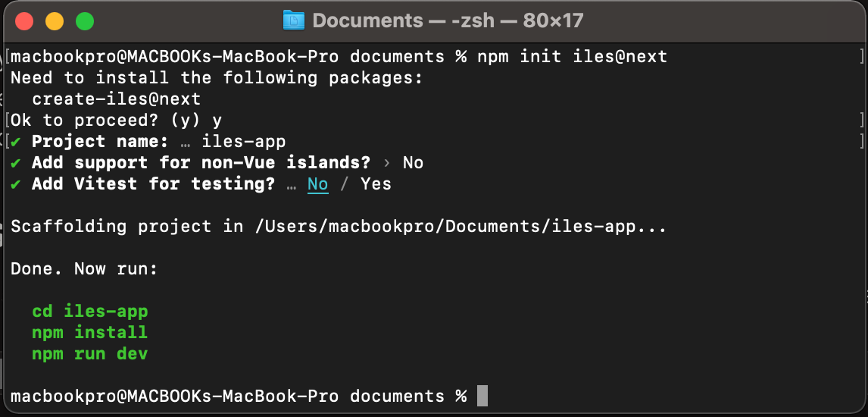This screenshot has width=868, height=417.
Task: Click the yellow minimize window button
Action: [55, 21]
